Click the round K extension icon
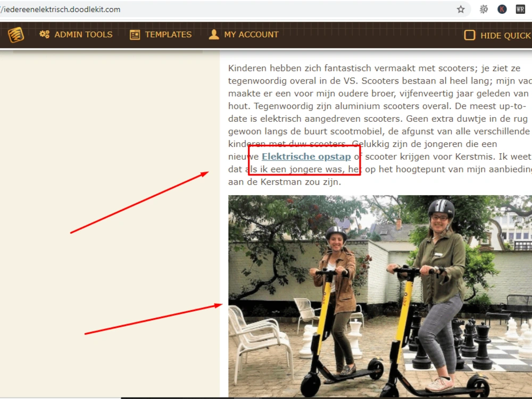 (502, 9)
